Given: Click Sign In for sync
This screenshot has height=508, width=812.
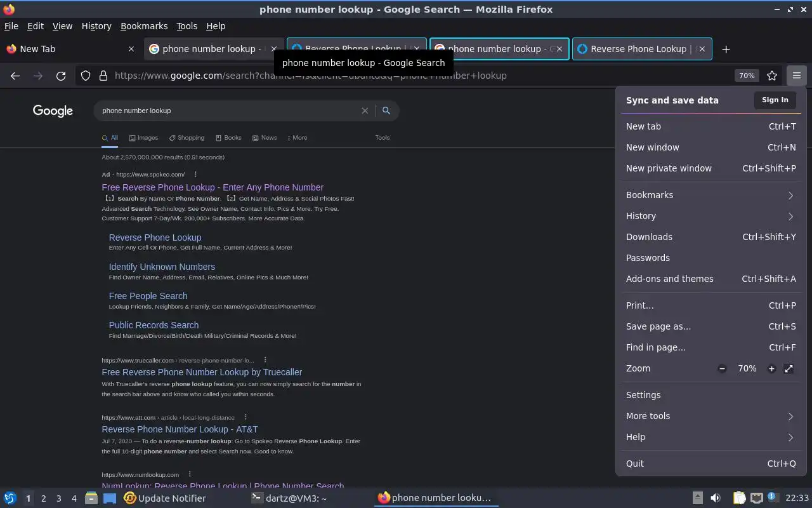Looking at the screenshot, I should (x=775, y=100).
